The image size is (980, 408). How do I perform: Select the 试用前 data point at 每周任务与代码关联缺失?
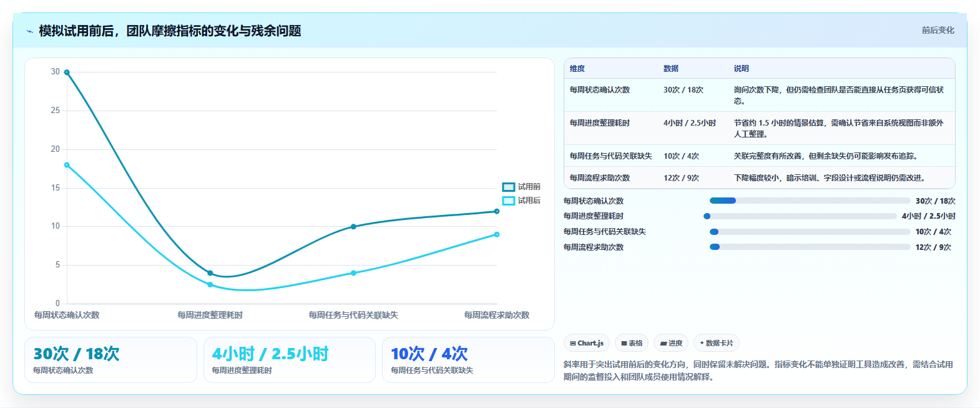353,227
